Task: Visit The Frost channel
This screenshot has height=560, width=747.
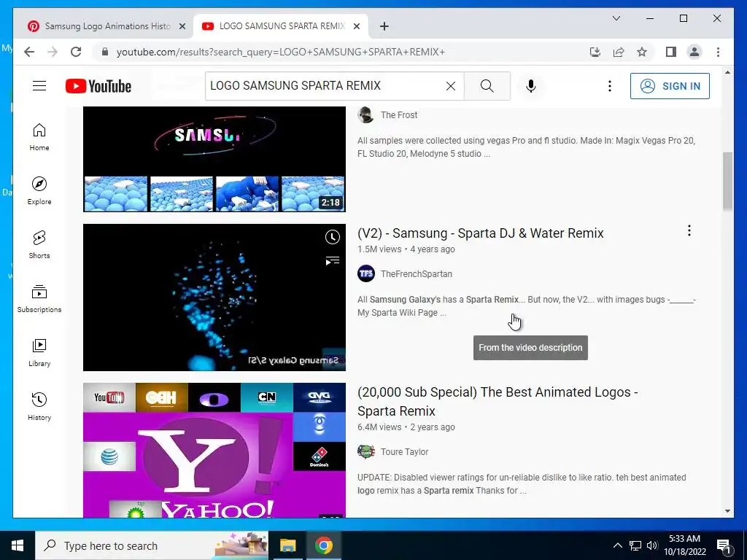Action: point(399,114)
